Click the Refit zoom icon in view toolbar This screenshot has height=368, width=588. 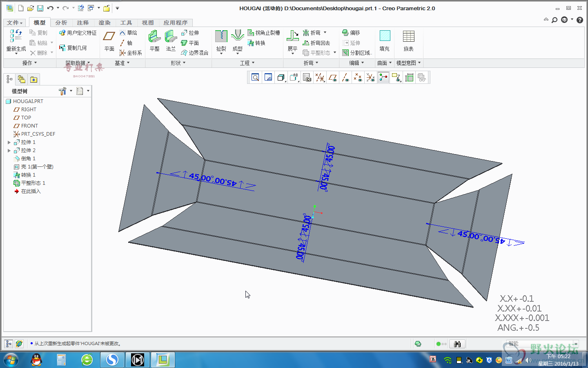(255, 77)
